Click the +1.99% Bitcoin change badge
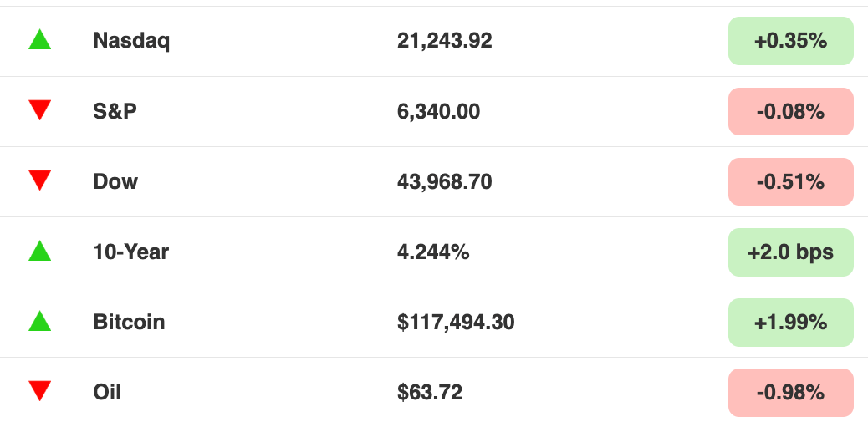This screenshot has height=427, width=868. tap(790, 322)
